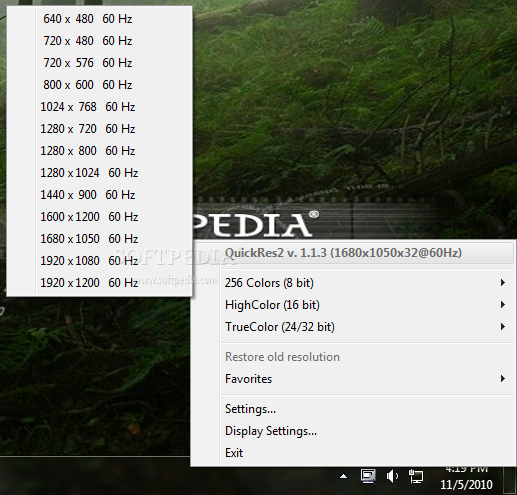Click the volume speaker tray icon
Screen dimensions: 517x495
click(392, 476)
